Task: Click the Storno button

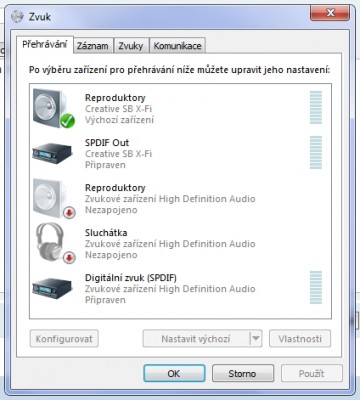Action: click(x=243, y=373)
